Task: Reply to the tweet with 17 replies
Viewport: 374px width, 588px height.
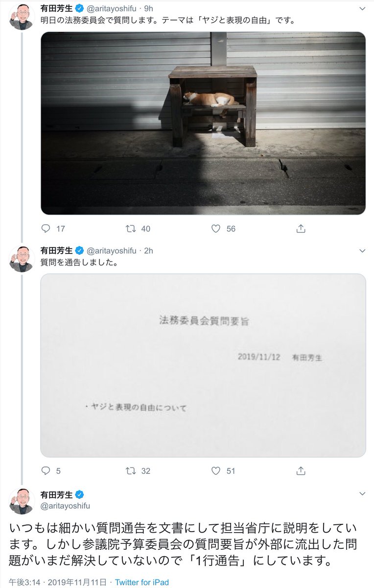Action: click(x=46, y=228)
